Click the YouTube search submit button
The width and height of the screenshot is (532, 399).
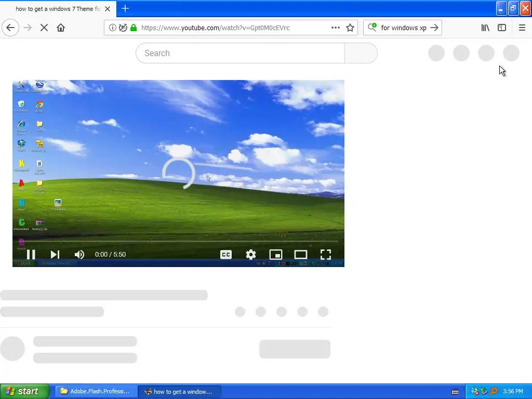(x=361, y=54)
